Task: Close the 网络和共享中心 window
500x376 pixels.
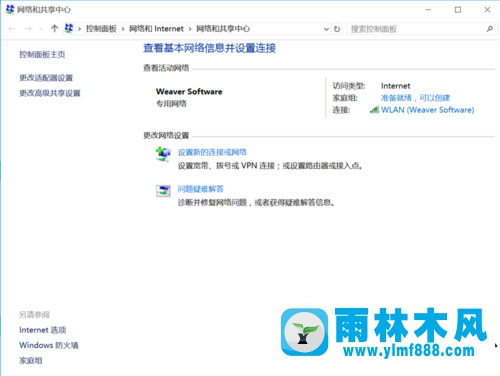Action: pos(487,10)
